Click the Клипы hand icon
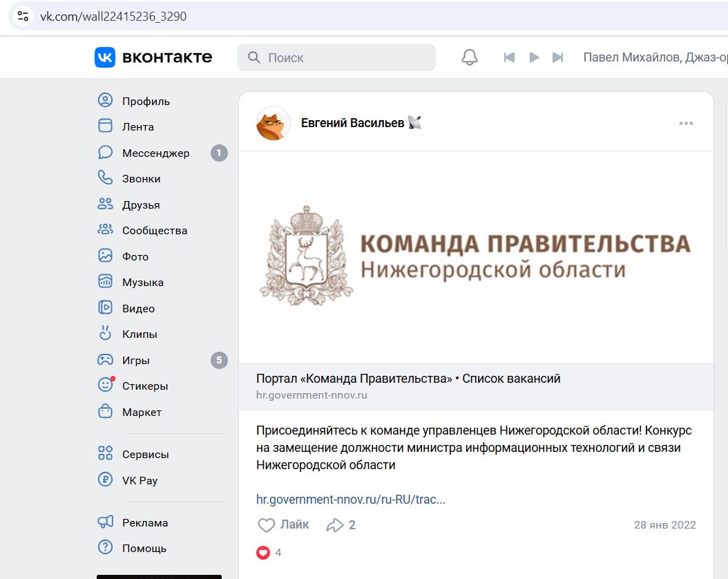This screenshot has width=728, height=579. 106,333
